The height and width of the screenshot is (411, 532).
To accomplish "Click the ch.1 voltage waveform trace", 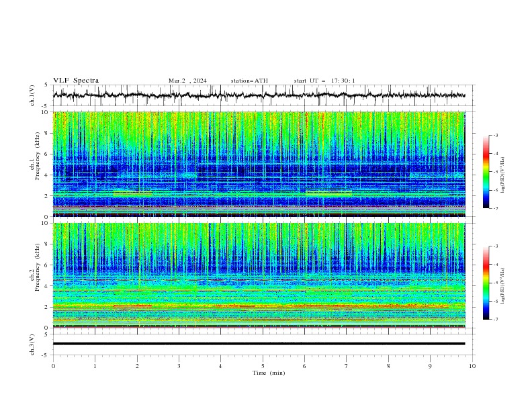I will [x=259, y=95].
